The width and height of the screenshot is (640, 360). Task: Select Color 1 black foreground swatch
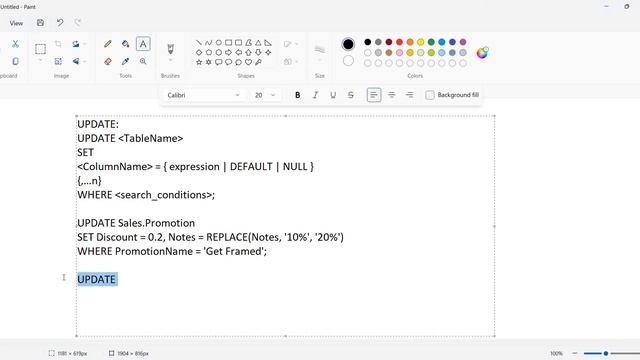tap(348, 44)
